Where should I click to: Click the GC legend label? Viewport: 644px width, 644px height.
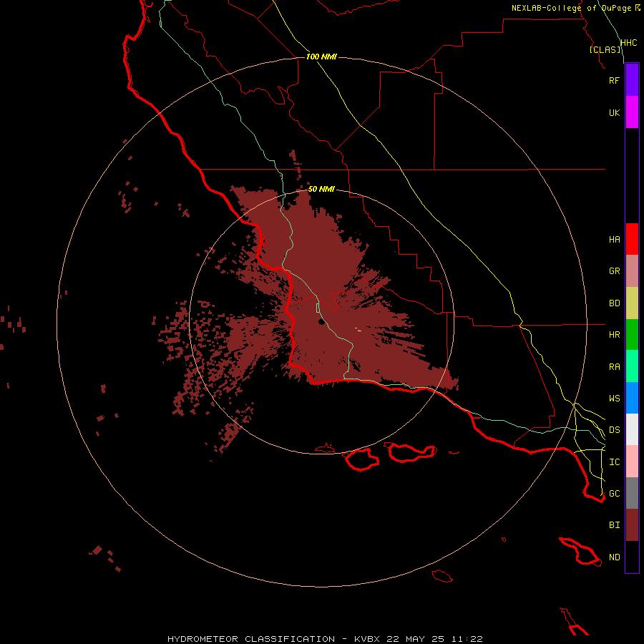(614, 493)
